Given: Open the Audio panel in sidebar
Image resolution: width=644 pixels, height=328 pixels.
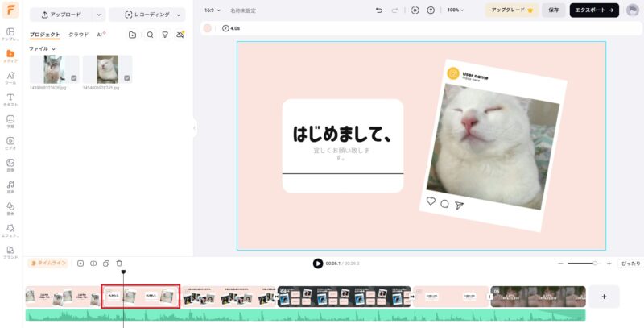Looking at the screenshot, I should tap(11, 185).
